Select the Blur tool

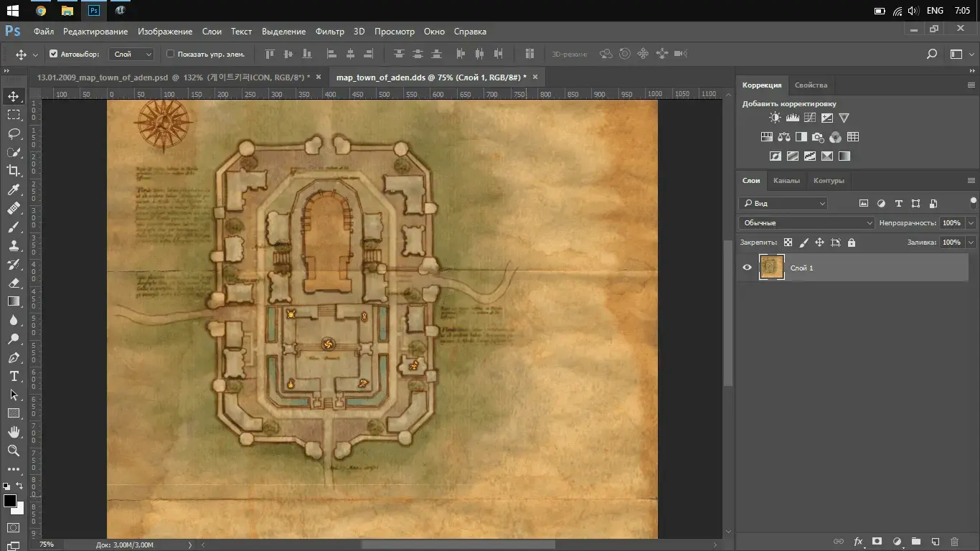click(x=14, y=320)
